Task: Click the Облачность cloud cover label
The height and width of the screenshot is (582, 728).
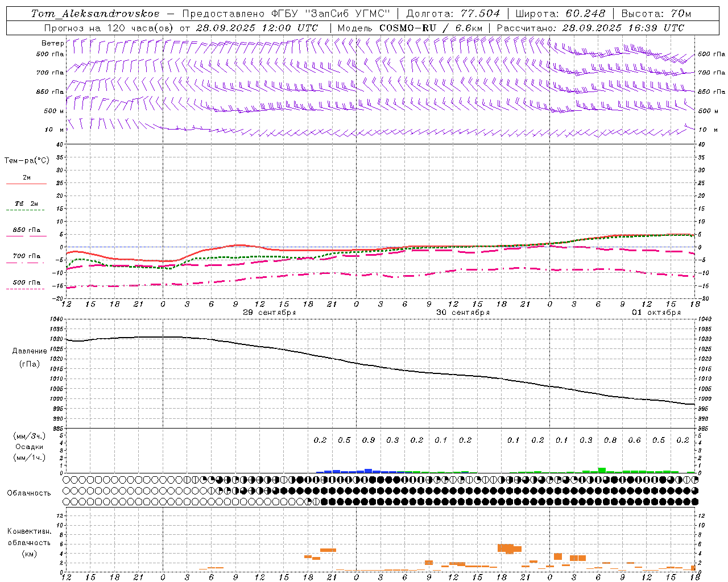Action: tap(29, 493)
